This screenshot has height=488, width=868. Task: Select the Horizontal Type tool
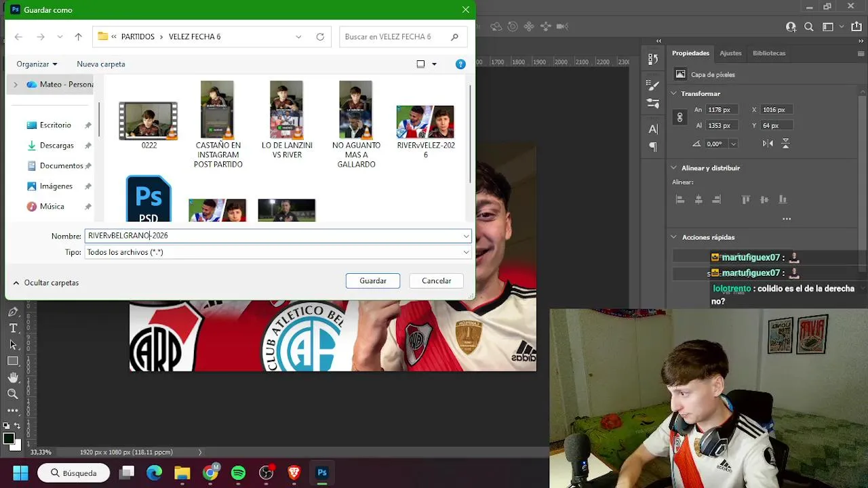tap(13, 328)
